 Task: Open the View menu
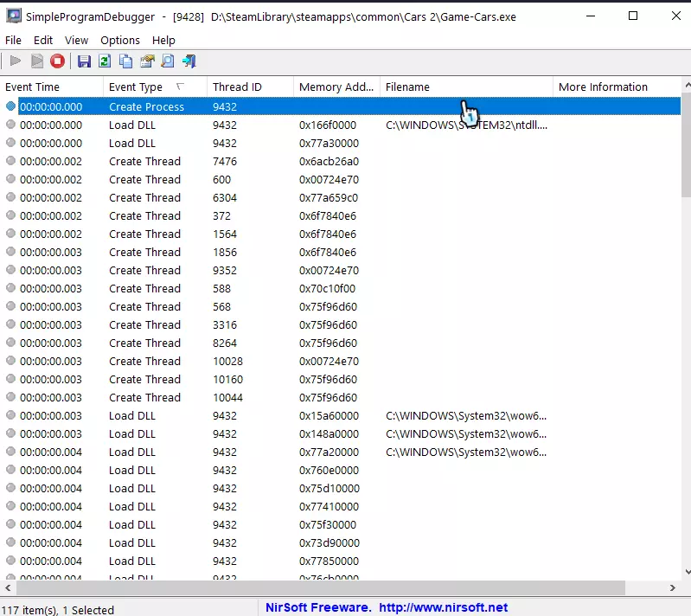pyautogui.click(x=76, y=40)
